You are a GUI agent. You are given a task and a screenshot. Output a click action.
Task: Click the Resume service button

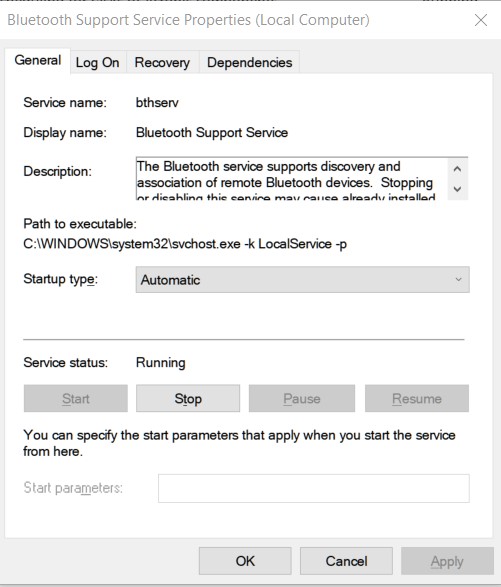coord(417,398)
